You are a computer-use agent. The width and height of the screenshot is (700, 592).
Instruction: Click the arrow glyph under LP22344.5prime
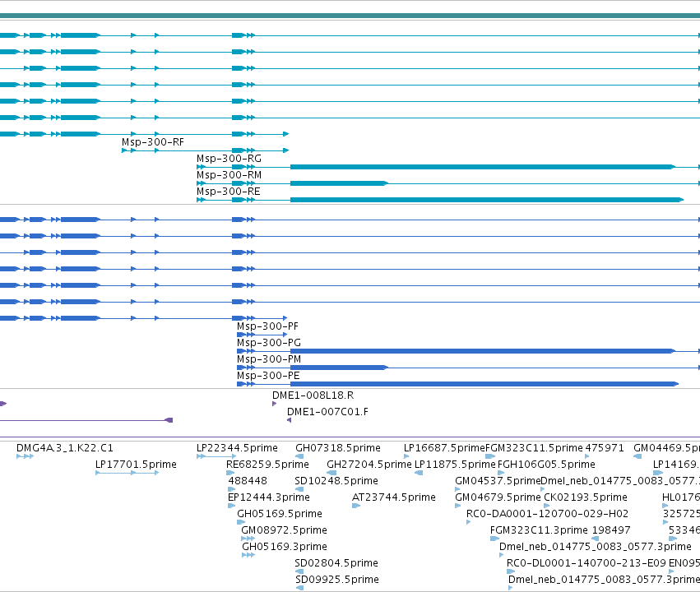click(216, 456)
